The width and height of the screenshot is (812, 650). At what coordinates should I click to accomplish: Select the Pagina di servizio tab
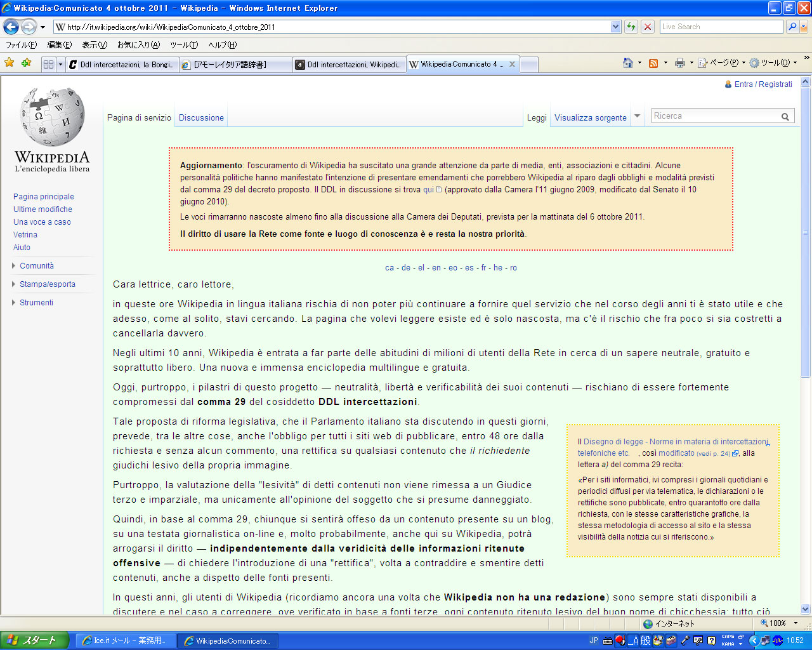[x=139, y=117]
